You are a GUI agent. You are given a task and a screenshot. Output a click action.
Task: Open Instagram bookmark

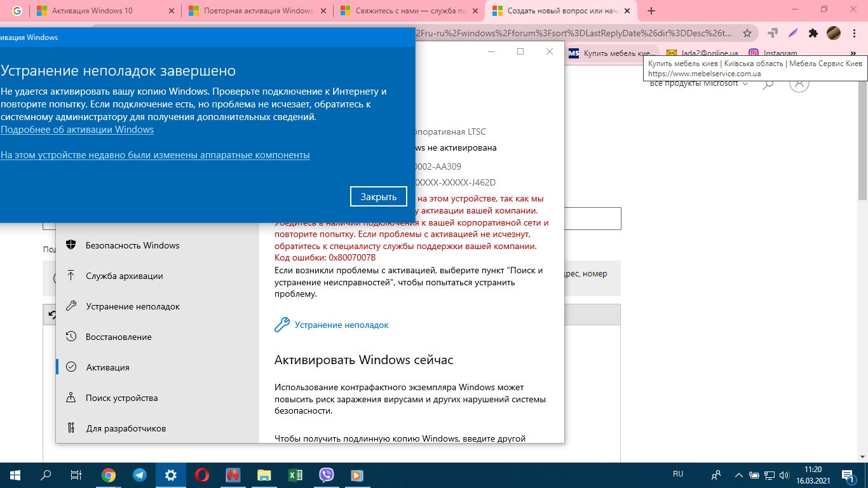(x=773, y=53)
